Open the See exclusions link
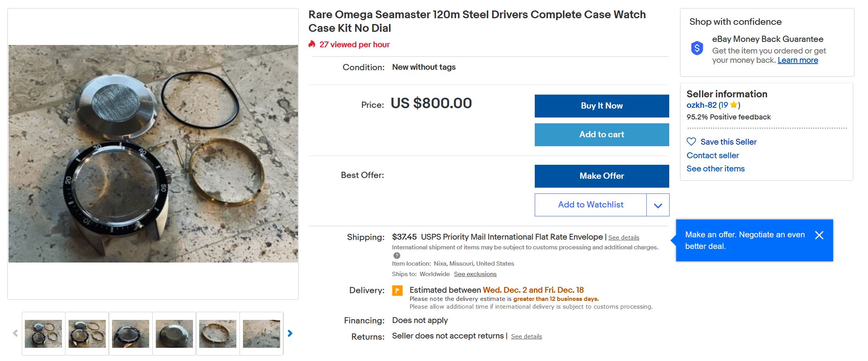The height and width of the screenshot is (361, 868). click(x=475, y=274)
